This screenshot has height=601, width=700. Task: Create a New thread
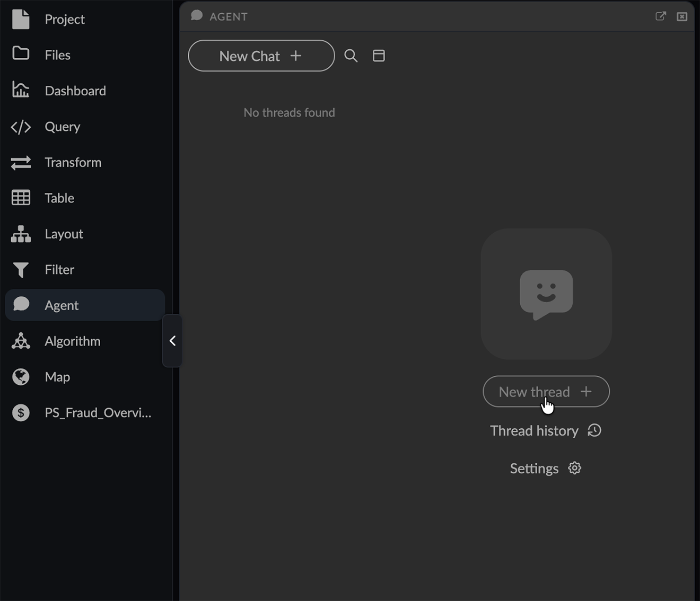point(546,392)
